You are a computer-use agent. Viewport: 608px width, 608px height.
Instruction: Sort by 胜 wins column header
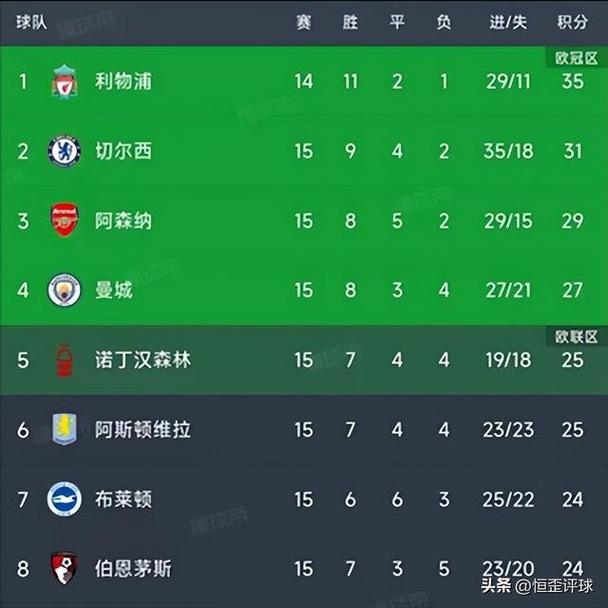click(x=350, y=22)
